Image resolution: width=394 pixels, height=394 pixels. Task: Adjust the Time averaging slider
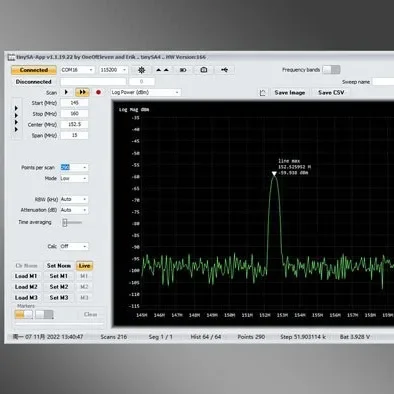click(x=72, y=222)
